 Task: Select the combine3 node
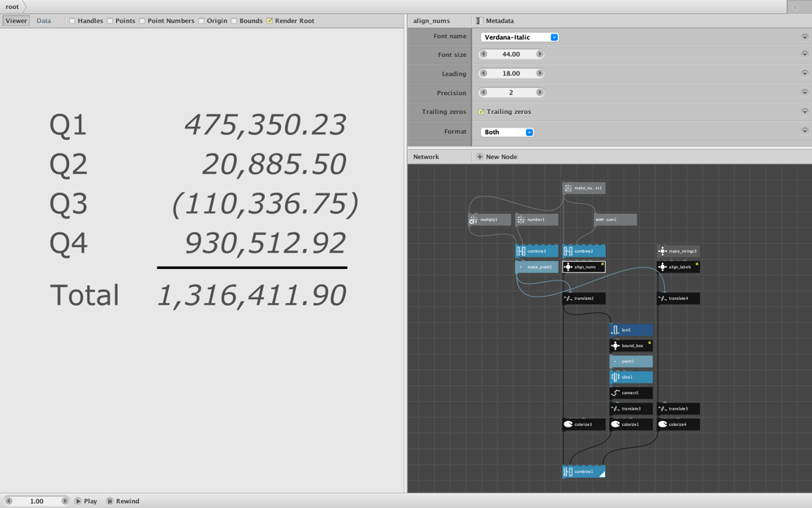[537, 251]
